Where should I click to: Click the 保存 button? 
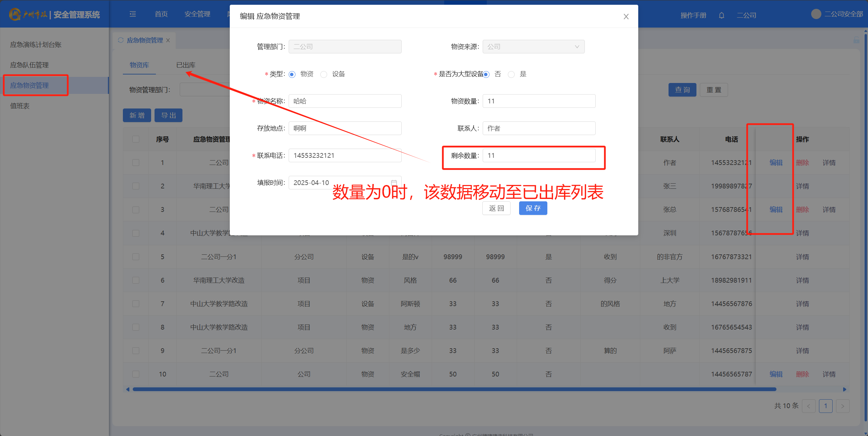(533, 208)
